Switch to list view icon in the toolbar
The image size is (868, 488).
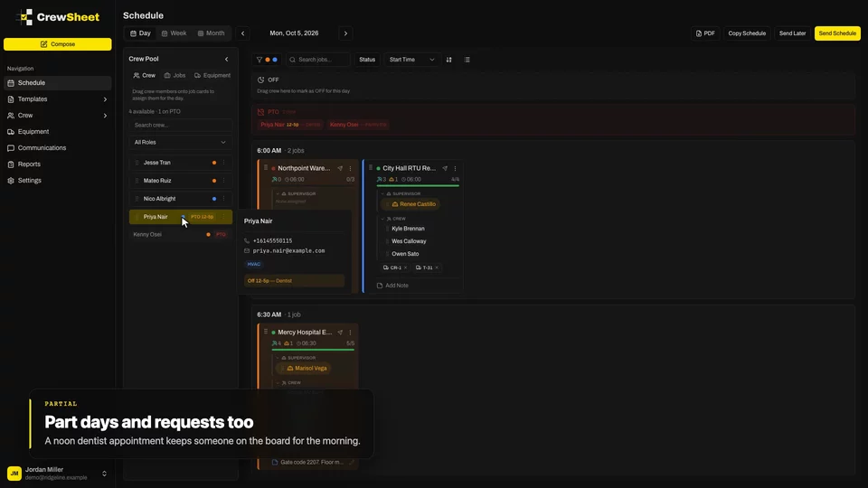tap(467, 60)
